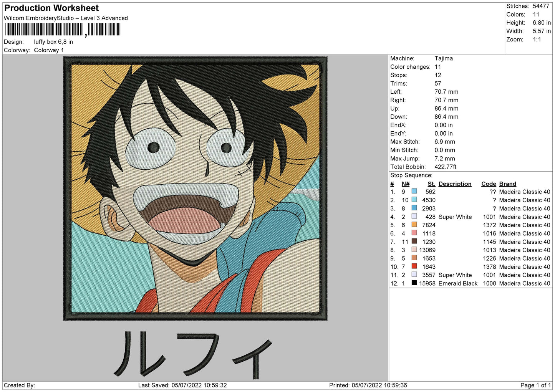Click the stitch count 15958

click(x=427, y=283)
